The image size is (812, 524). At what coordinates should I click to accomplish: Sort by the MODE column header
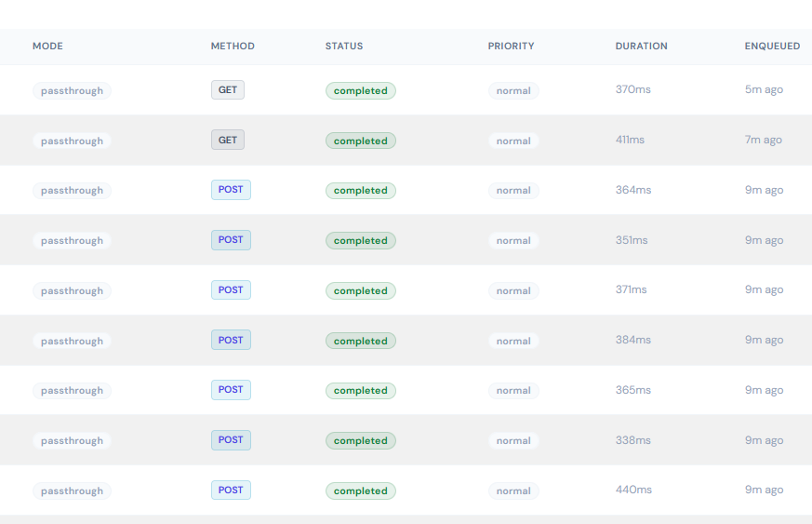pyautogui.click(x=47, y=47)
